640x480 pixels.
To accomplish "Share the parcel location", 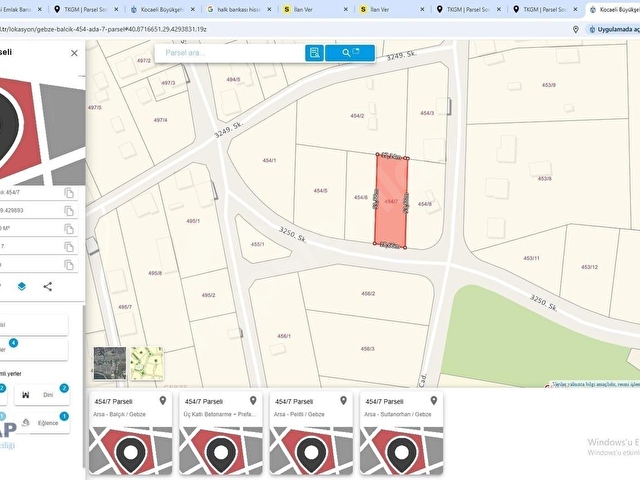I will tap(48, 287).
